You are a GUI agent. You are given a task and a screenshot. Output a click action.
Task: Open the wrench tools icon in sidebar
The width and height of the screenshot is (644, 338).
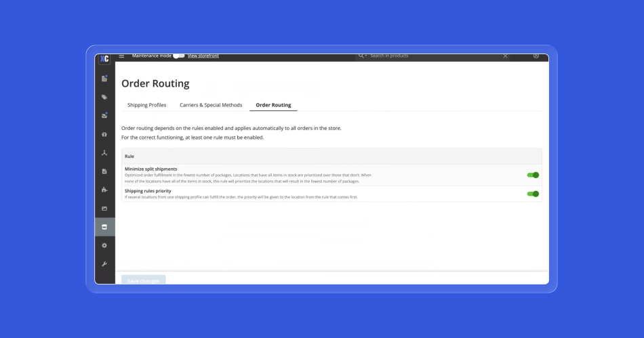[104, 263]
